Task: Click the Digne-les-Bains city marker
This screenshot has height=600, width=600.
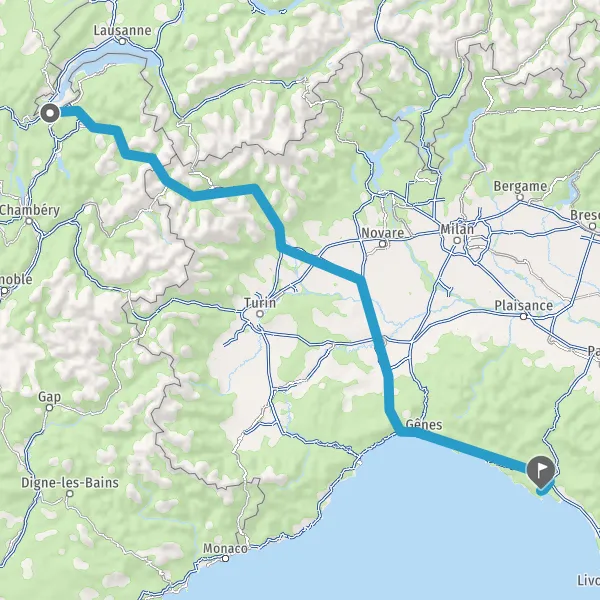Action: click(x=70, y=494)
